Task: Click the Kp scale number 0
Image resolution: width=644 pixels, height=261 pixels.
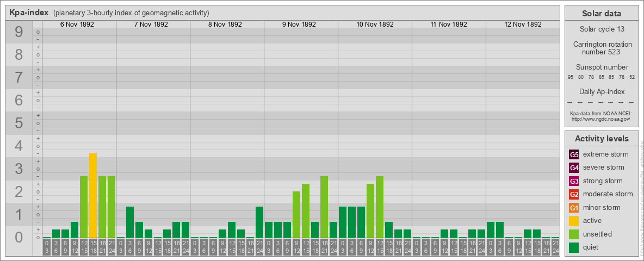Action: tap(18, 237)
